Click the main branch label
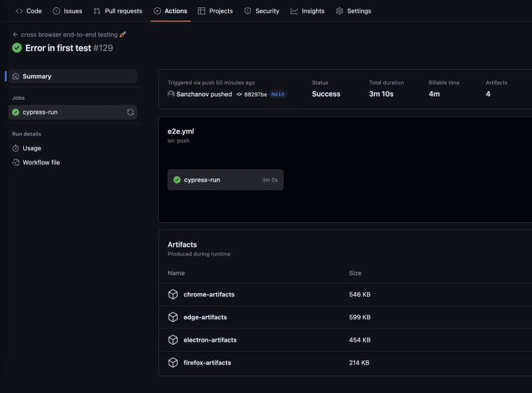 [278, 94]
